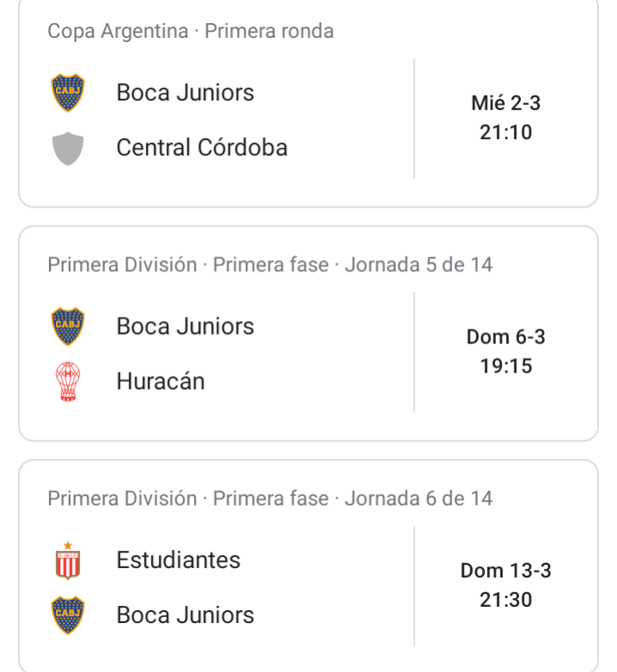Click the gray Central Córdoba shield icon

pyautogui.click(x=68, y=148)
